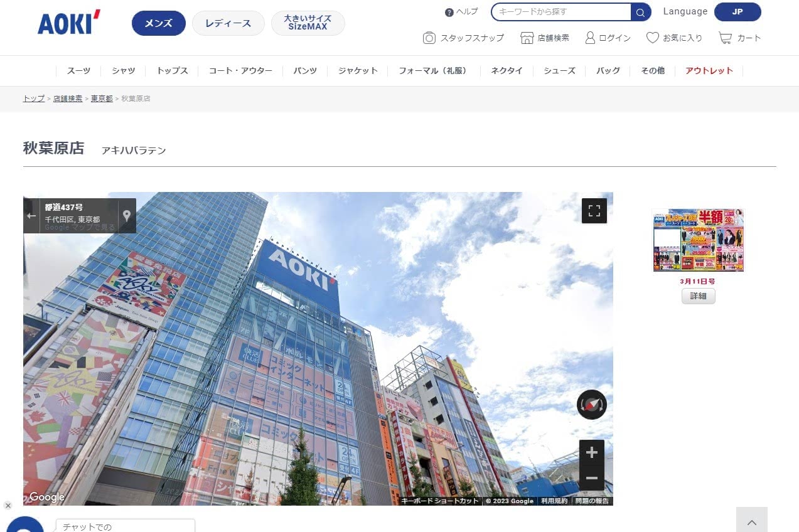799x532 pixels.
Task: Click the チャットでの chat box
Action: (x=126, y=526)
